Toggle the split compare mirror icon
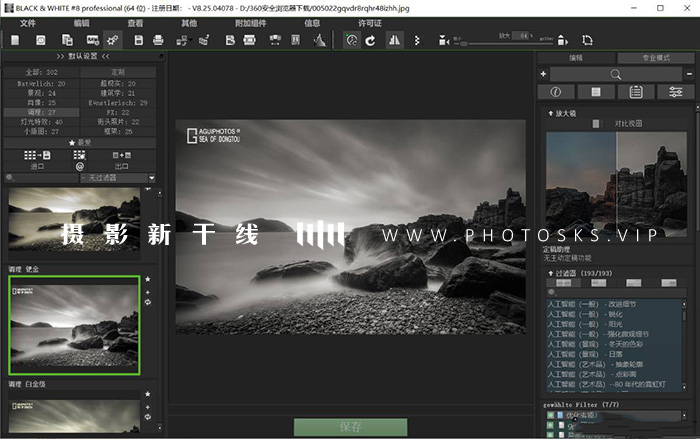700x439 pixels. [x=395, y=41]
